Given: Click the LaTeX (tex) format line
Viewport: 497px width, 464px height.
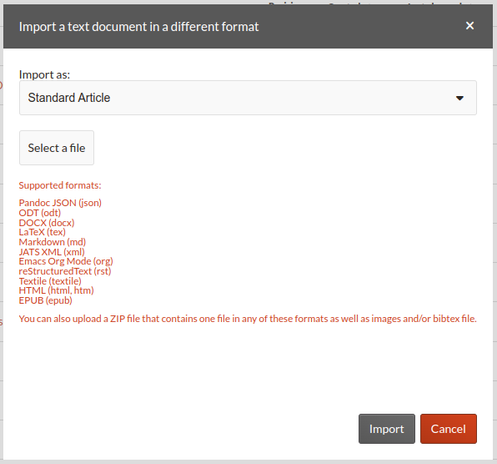Looking at the screenshot, I should pyautogui.click(x=42, y=232).
